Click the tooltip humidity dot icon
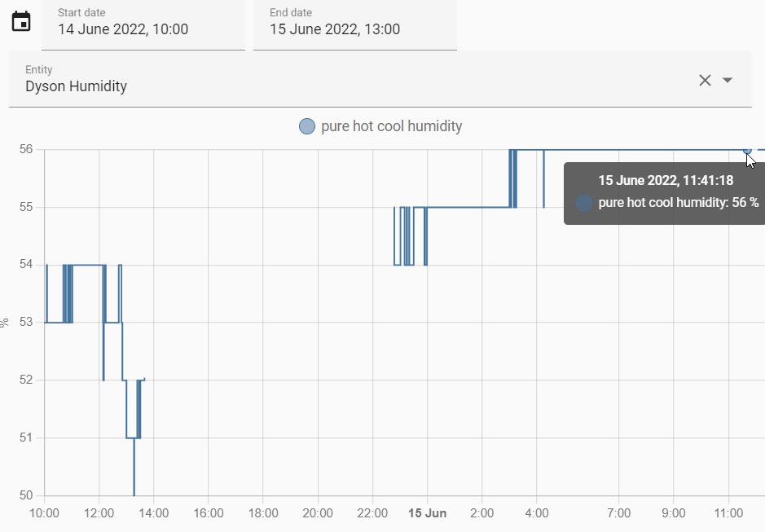This screenshot has width=765, height=532. [583, 203]
